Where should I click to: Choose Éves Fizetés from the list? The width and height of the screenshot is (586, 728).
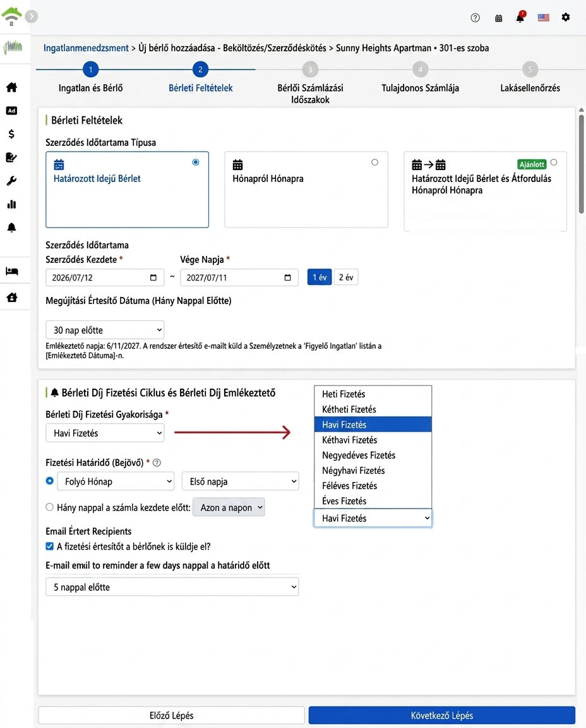(373, 501)
